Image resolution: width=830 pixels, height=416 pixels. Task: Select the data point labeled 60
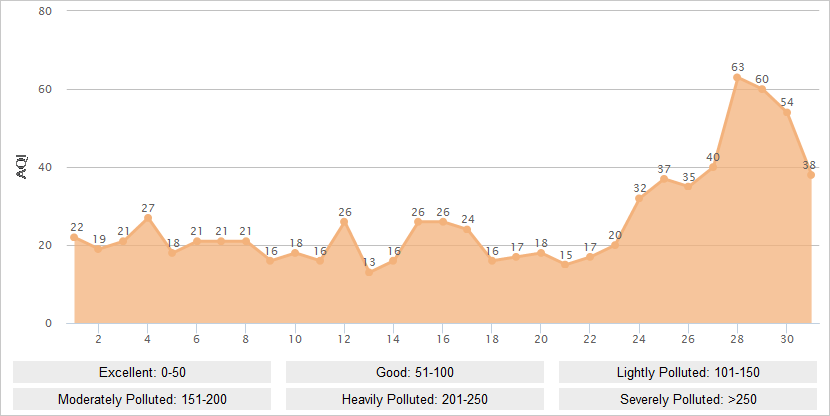click(762, 89)
